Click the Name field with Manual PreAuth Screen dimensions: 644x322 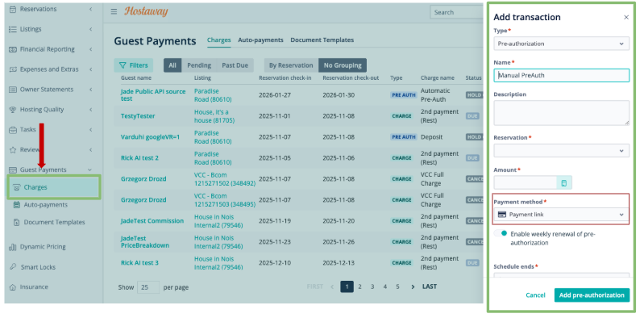tap(561, 76)
